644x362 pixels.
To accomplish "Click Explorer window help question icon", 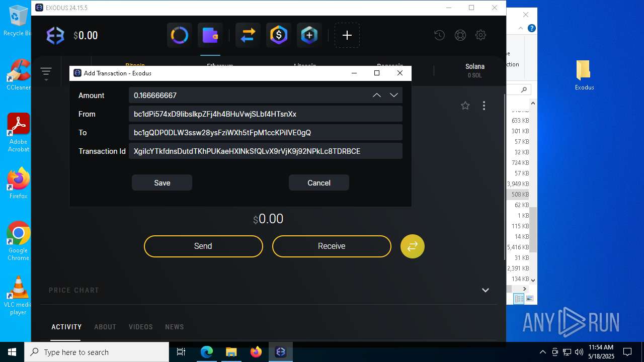I will (531, 28).
